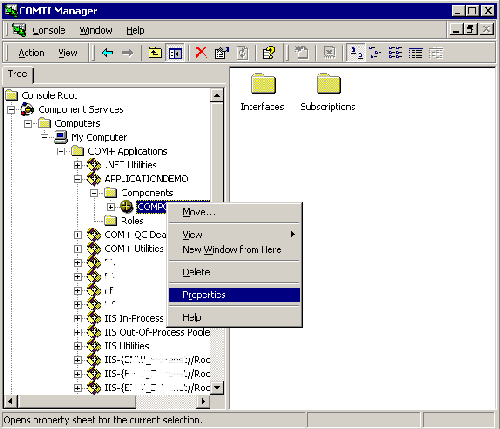
Task: Open the Help menu in menu bar
Action: [135, 30]
